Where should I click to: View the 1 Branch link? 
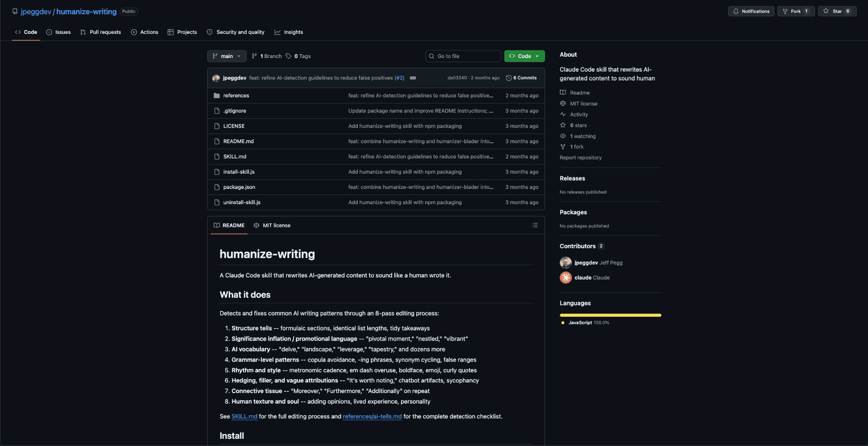(267, 56)
